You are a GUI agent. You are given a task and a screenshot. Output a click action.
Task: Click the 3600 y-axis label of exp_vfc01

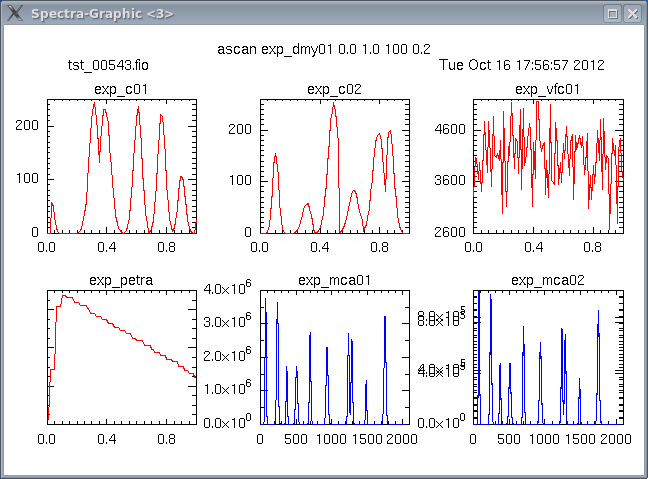(450, 181)
